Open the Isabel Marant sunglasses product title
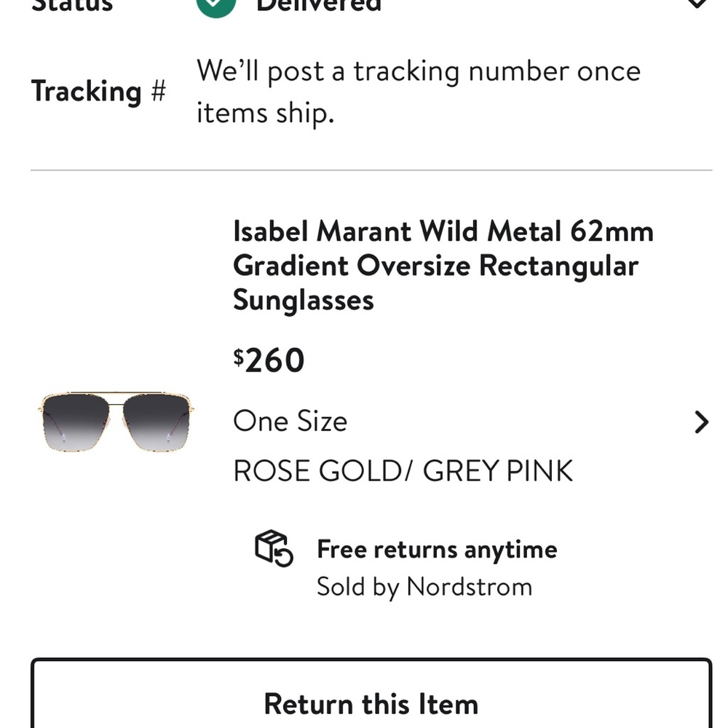Image resolution: width=728 pixels, height=728 pixels. (x=443, y=265)
